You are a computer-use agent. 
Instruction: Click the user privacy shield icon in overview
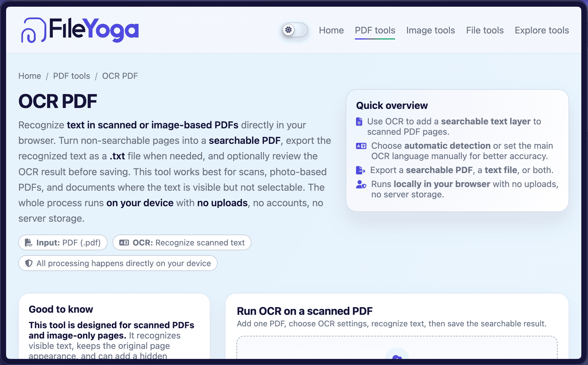click(361, 184)
